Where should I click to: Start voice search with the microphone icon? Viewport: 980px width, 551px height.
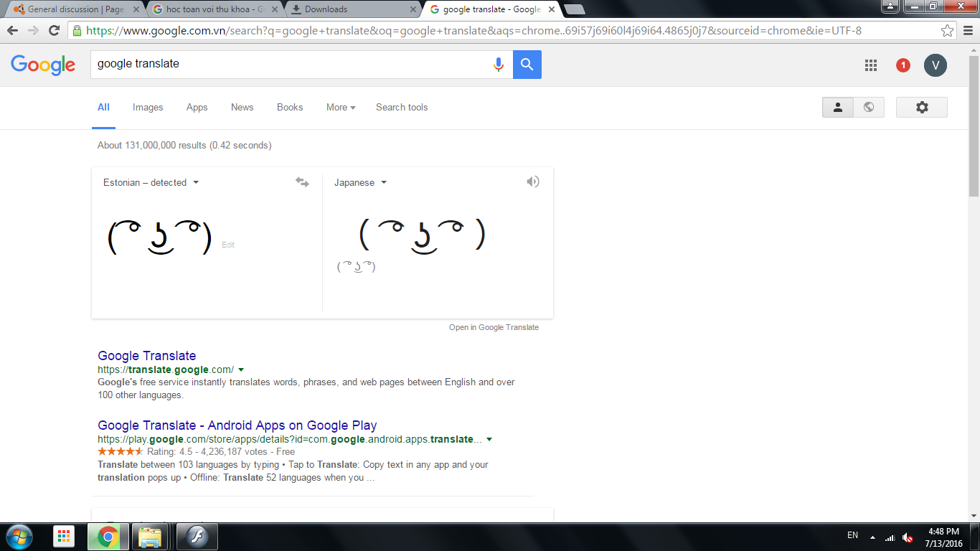click(x=499, y=65)
